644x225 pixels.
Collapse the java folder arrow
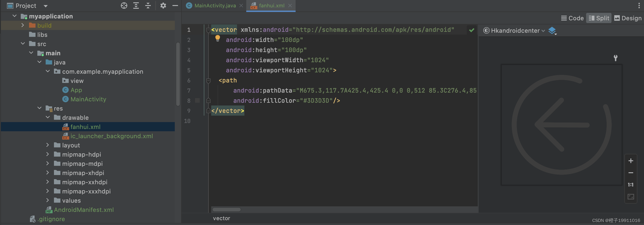coord(39,62)
